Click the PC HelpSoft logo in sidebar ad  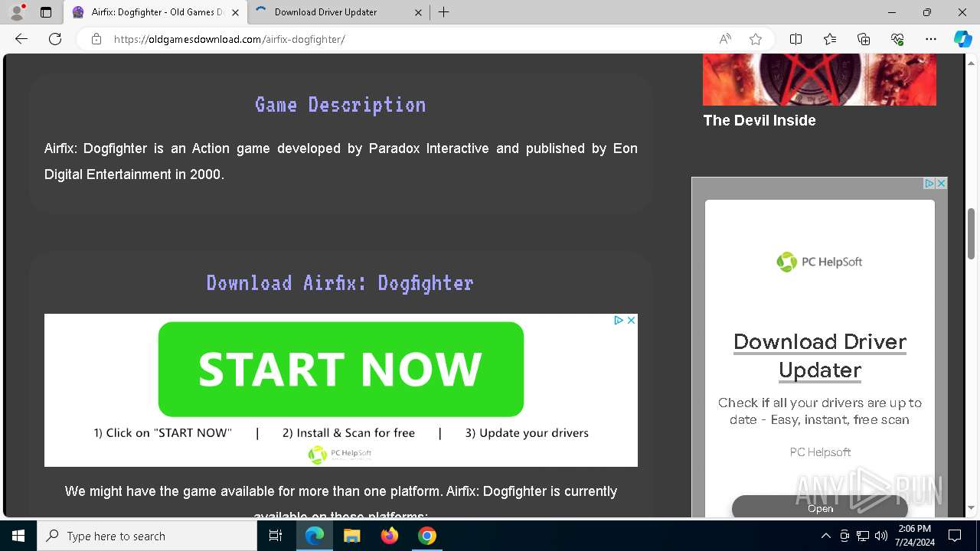pos(819,262)
